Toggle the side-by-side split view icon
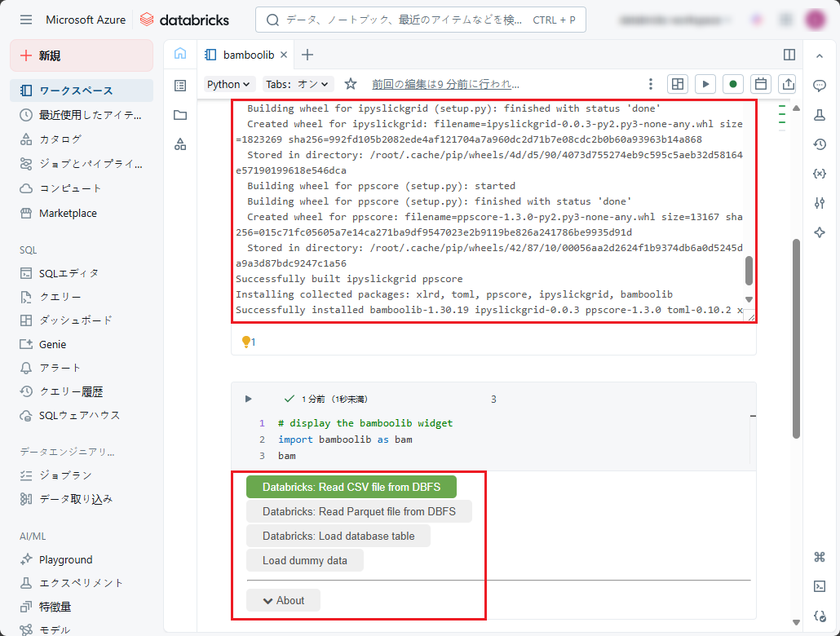This screenshot has height=636, width=840. click(x=789, y=55)
